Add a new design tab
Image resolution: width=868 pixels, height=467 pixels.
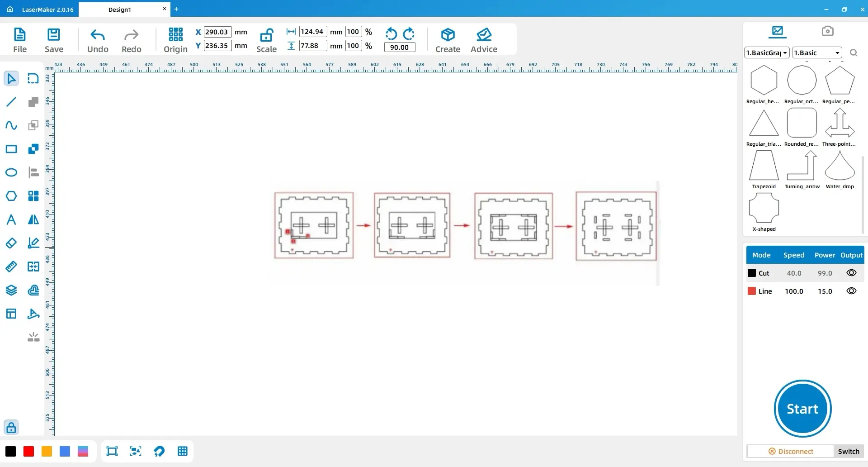pyautogui.click(x=176, y=9)
